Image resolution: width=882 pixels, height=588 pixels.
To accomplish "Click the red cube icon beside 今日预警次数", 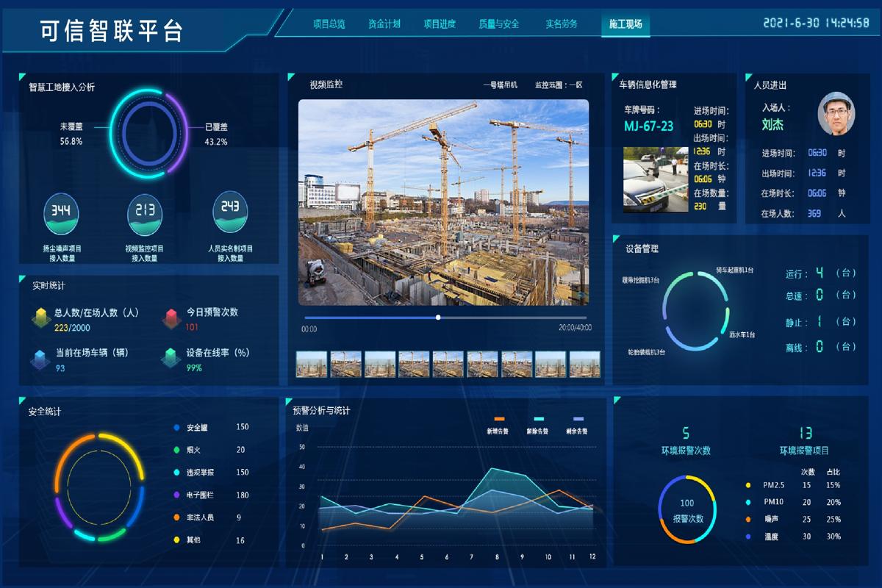I will pos(171,318).
